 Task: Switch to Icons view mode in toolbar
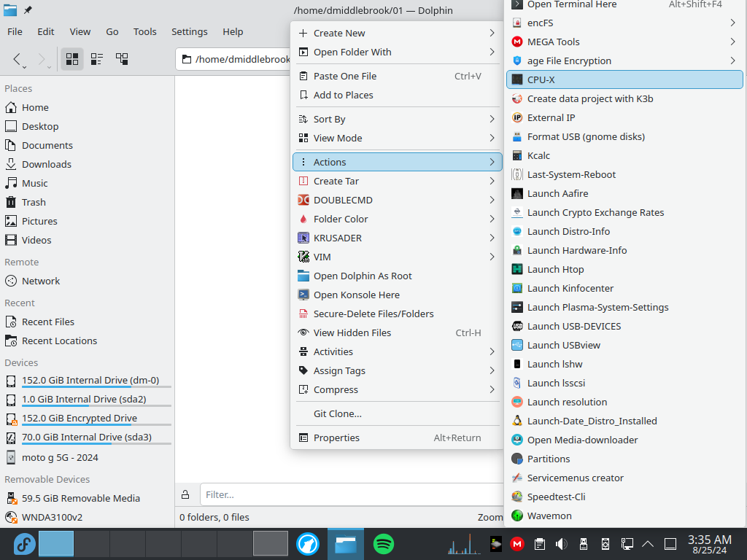pyautogui.click(x=72, y=59)
